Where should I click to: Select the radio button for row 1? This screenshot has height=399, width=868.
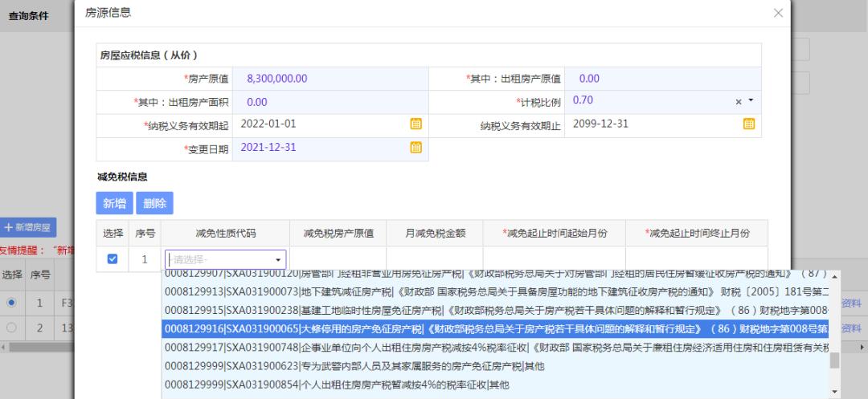[x=11, y=303]
